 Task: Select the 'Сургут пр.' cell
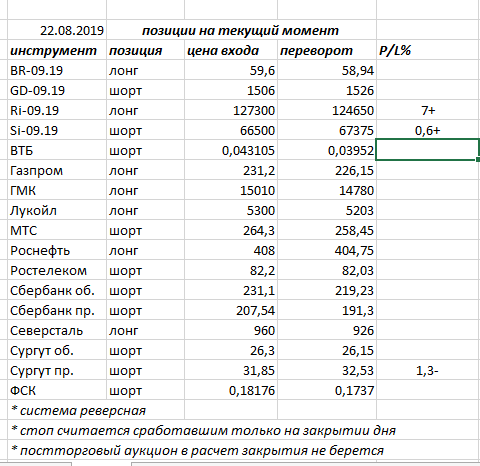[x=57, y=370]
